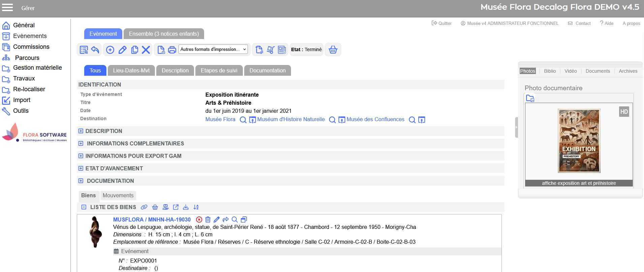Click the link chain icon in Liste des biens
The image size is (644, 272).
tap(144, 207)
